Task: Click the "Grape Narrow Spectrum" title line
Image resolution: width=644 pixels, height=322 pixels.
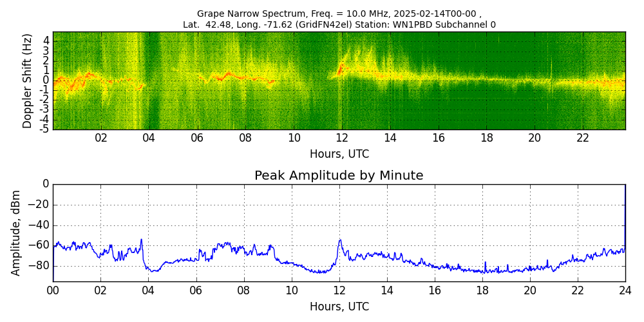Action: tap(339, 14)
